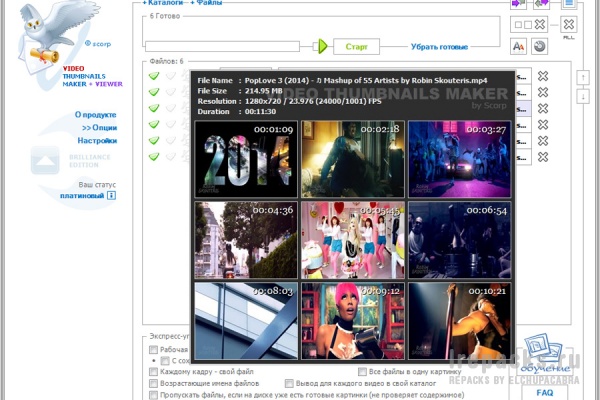The image size is (600, 400).
Task: Select the 00:04:36 street thumbnail
Action: coord(246,240)
